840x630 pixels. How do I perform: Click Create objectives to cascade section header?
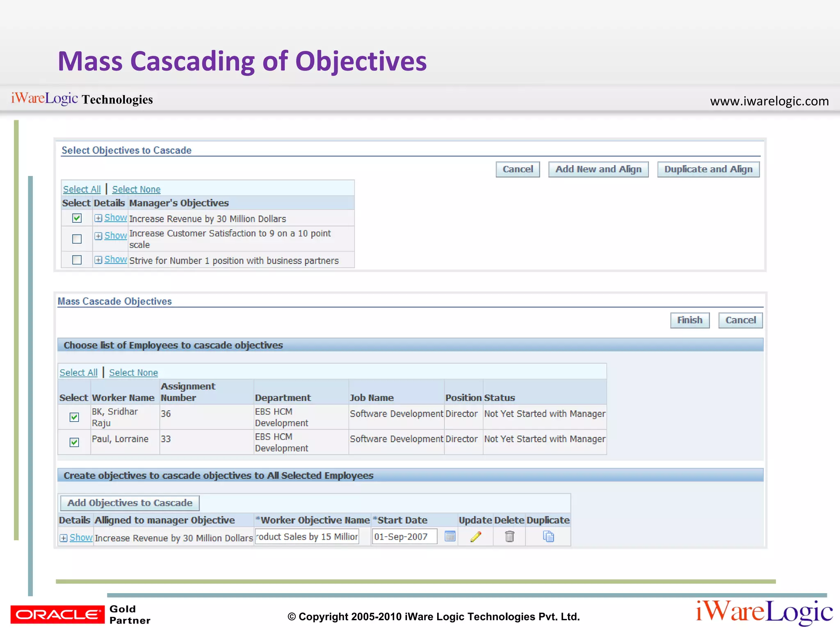410,475
